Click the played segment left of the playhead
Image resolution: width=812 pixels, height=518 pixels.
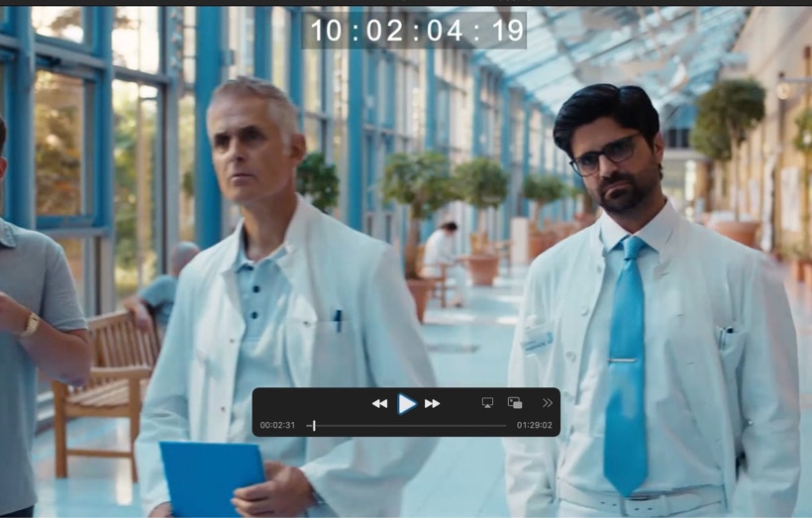coord(309,425)
